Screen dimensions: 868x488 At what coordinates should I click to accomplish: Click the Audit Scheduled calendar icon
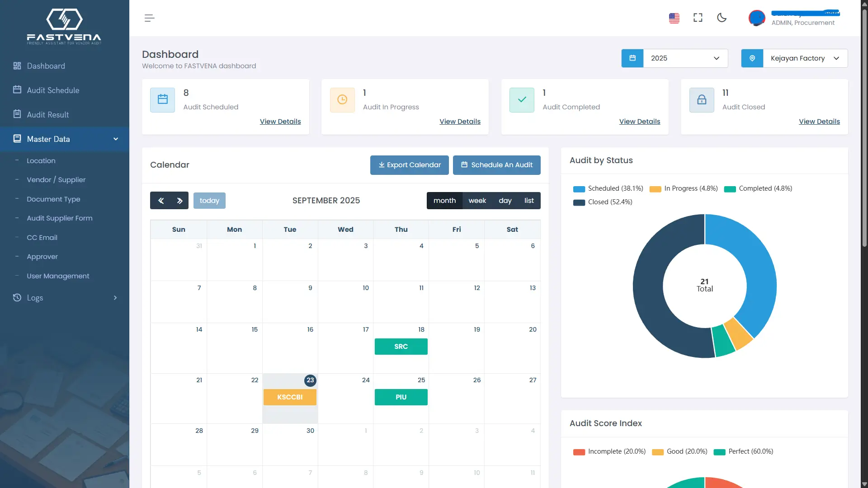163,100
